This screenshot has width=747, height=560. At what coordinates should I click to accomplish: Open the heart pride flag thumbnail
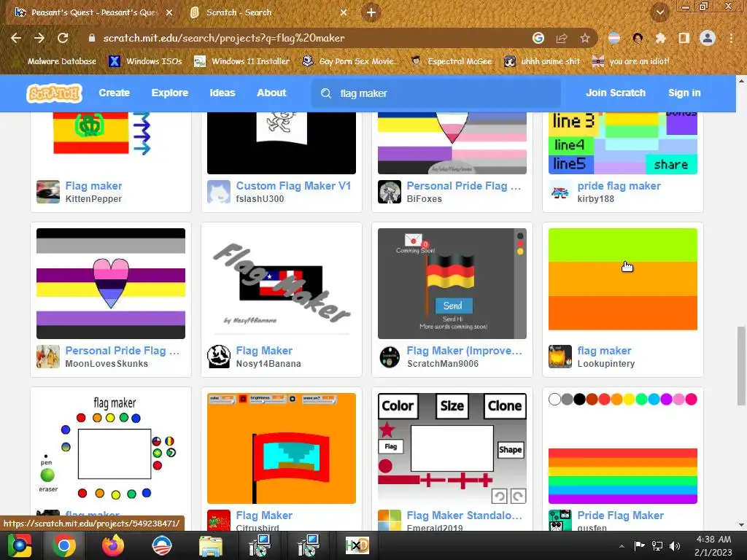pyautogui.click(x=111, y=284)
